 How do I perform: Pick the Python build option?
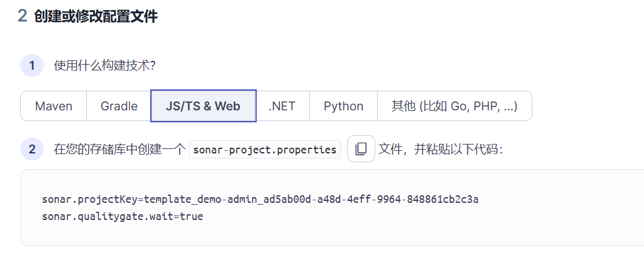pyautogui.click(x=344, y=106)
